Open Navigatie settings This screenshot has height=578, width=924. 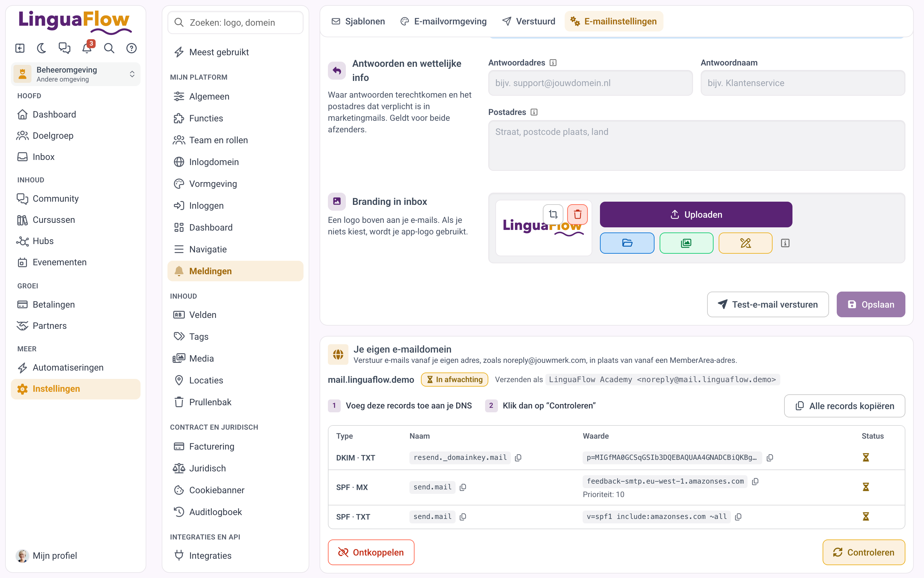(235, 249)
